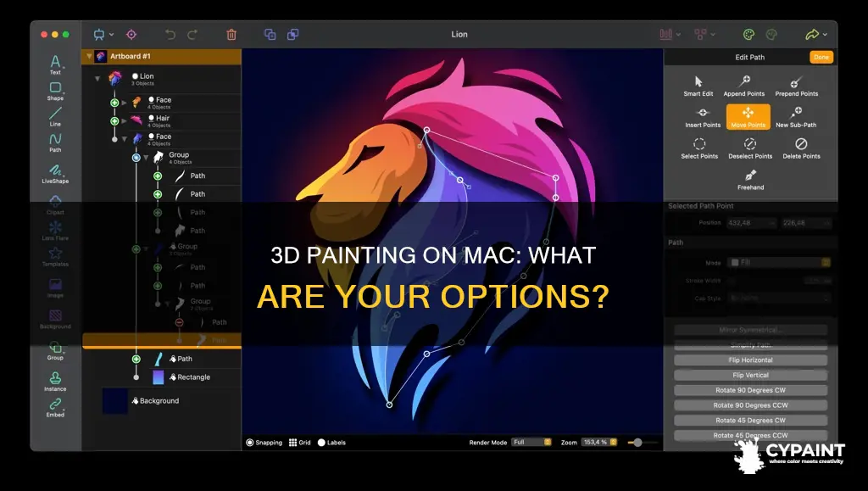Image resolution: width=868 pixels, height=491 pixels.
Task: Select the Text tool
Action: (55, 64)
